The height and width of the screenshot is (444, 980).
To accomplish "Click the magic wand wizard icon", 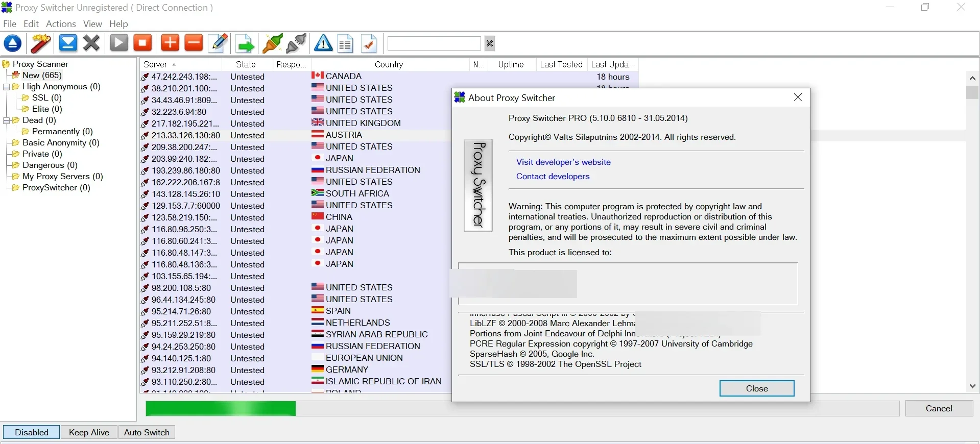I will 40,43.
